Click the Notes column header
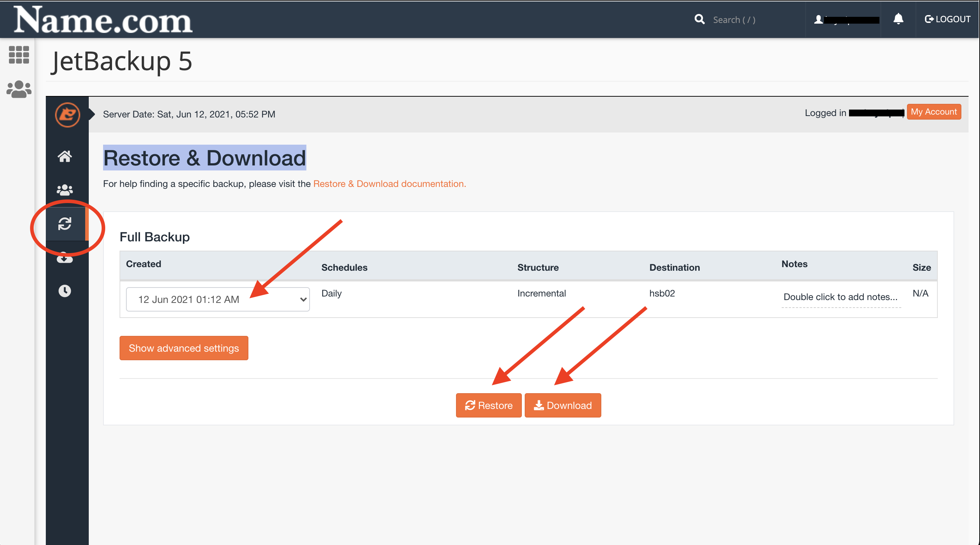The height and width of the screenshot is (545, 980). (x=794, y=264)
